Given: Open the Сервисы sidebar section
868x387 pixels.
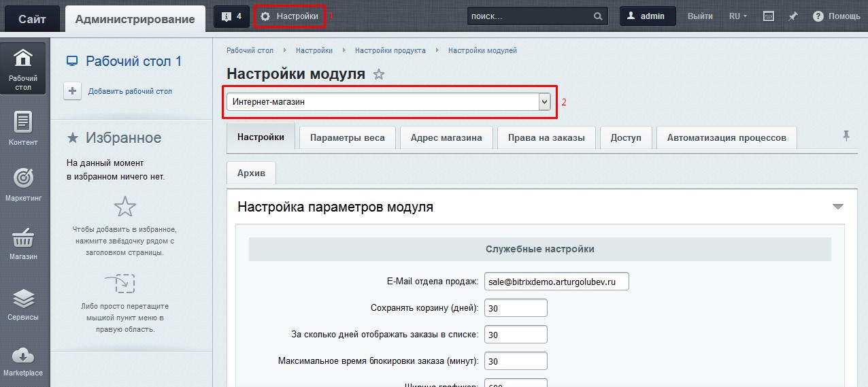Looking at the screenshot, I should pos(23,304).
